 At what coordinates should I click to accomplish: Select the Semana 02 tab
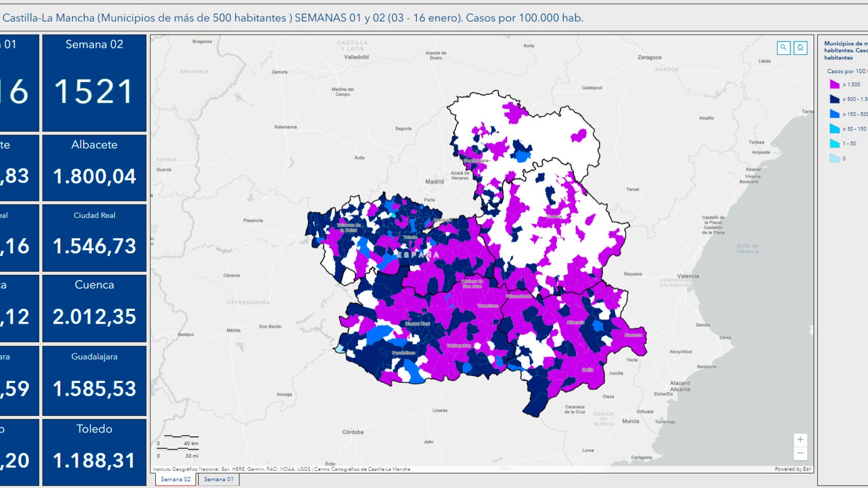(x=176, y=479)
